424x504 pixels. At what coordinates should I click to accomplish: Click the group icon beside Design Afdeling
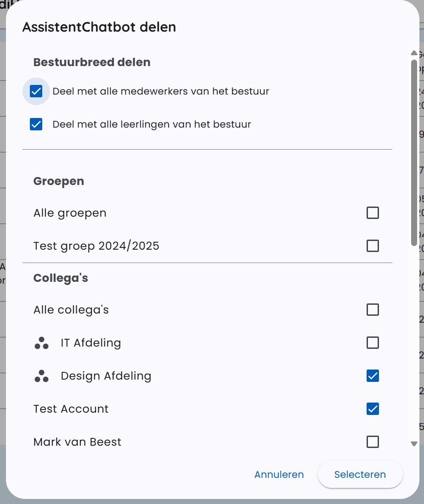(42, 376)
